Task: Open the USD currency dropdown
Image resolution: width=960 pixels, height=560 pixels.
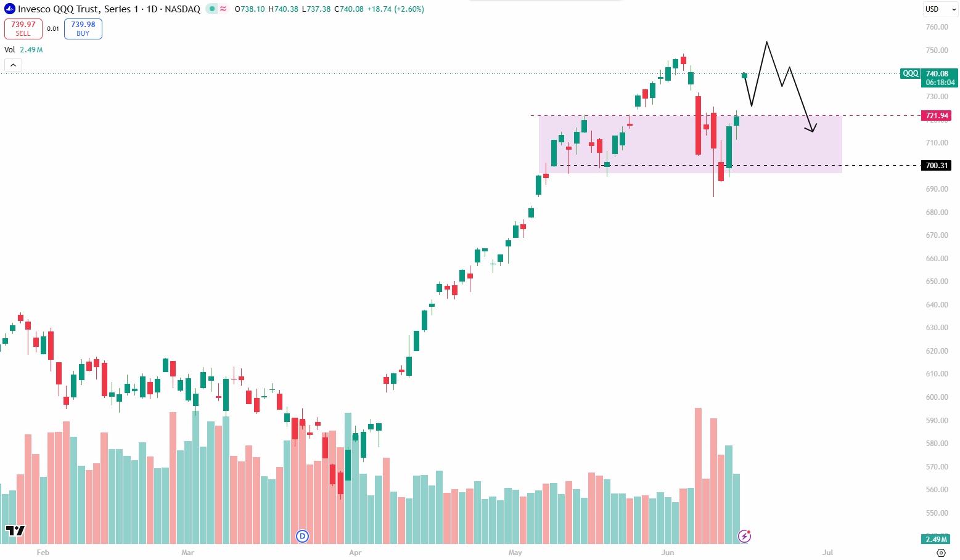Action: tap(940, 9)
